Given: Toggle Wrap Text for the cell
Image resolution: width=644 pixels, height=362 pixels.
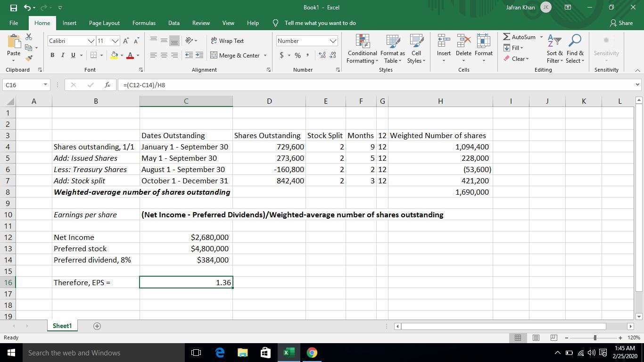Looking at the screenshot, I should [x=227, y=41].
